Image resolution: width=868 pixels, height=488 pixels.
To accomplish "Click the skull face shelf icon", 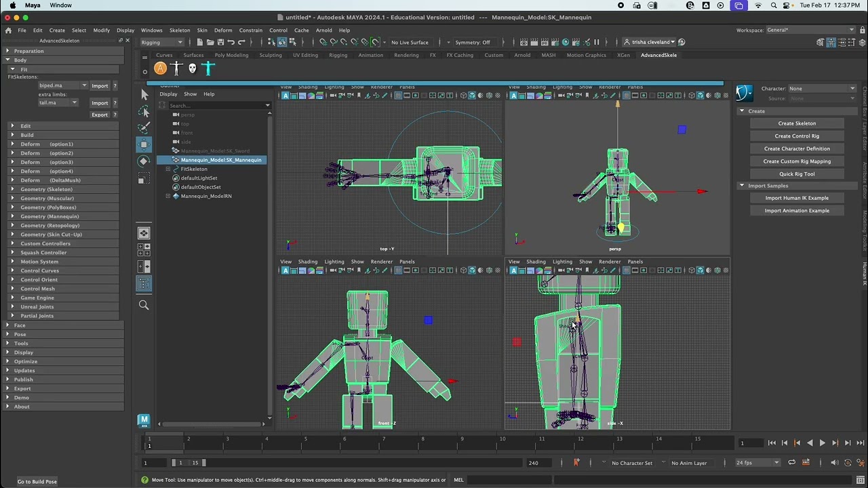I will tap(193, 68).
